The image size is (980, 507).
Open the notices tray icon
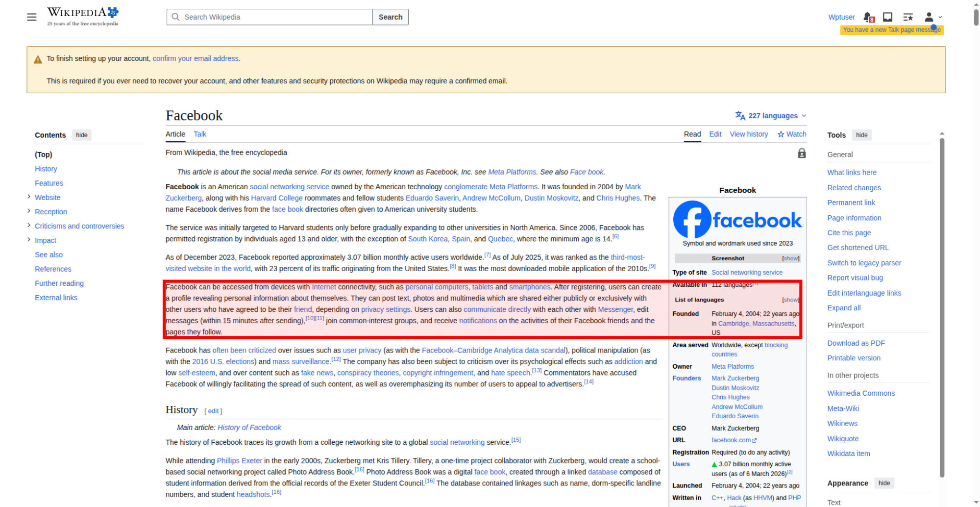(887, 17)
